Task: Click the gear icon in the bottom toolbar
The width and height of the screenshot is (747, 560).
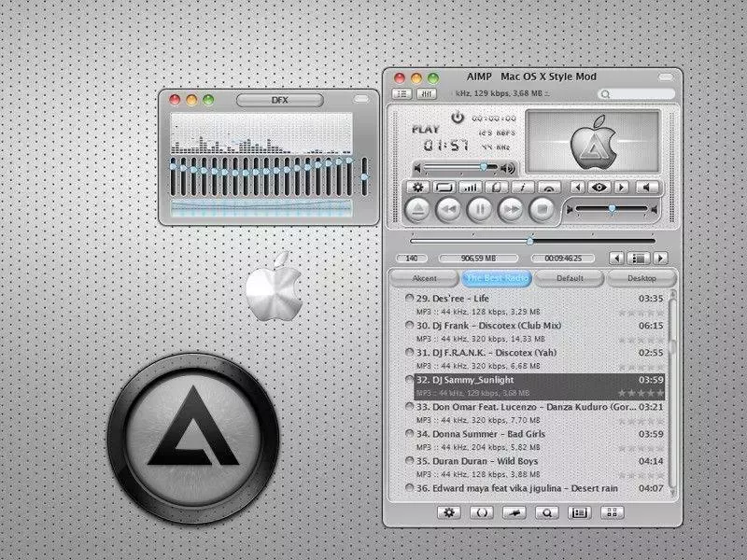Action: (448, 512)
